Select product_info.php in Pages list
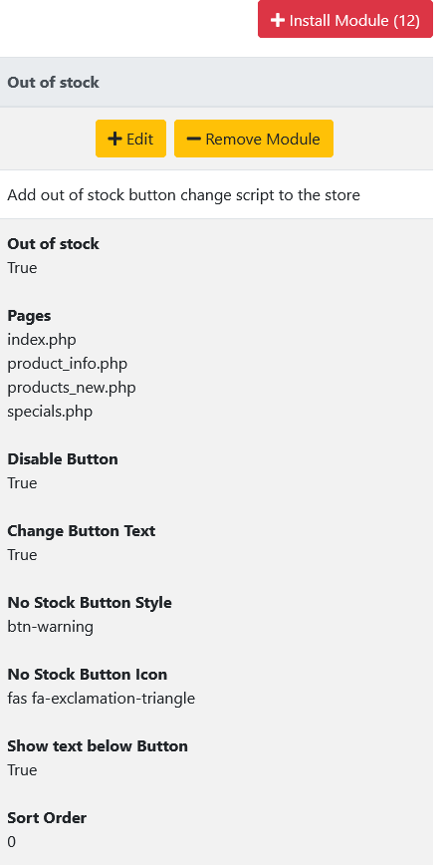Viewport: 447px width, 868px height. click(x=68, y=364)
